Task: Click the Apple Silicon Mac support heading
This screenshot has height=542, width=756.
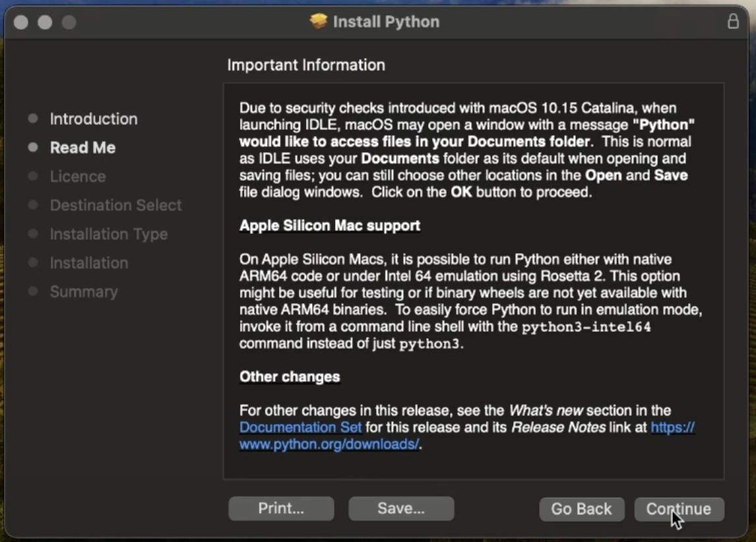Action: (330, 226)
